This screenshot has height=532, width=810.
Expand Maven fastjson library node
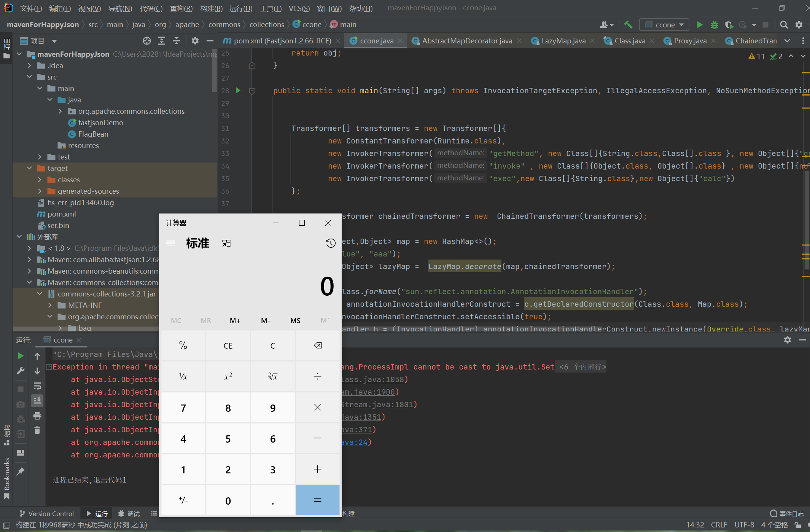[x=29, y=260]
